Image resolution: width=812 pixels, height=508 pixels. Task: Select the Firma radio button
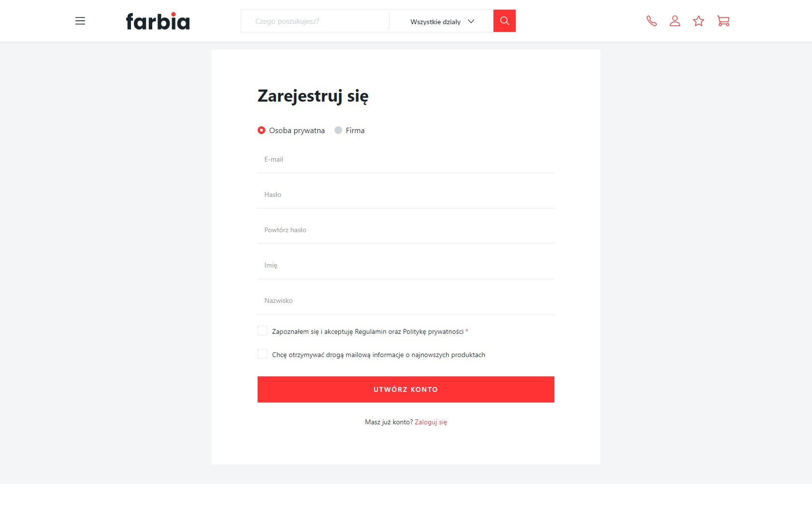pos(338,130)
